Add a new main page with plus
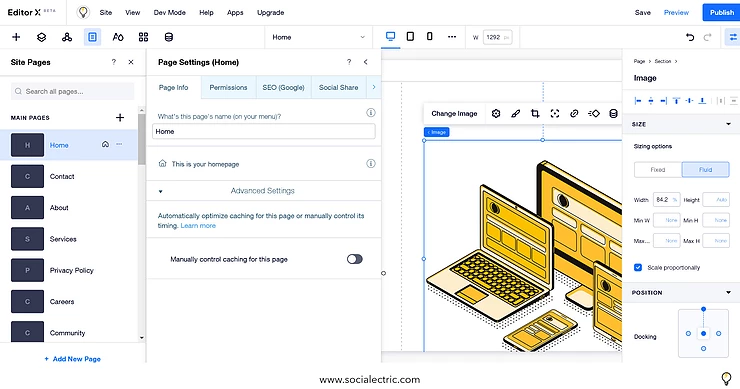 [120, 118]
